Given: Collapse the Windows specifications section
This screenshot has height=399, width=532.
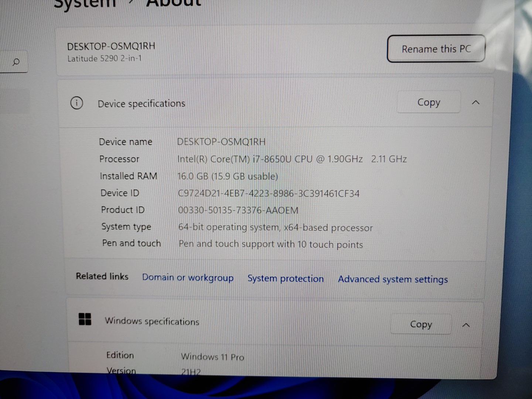Looking at the screenshot, I should (x=466, y=325).
